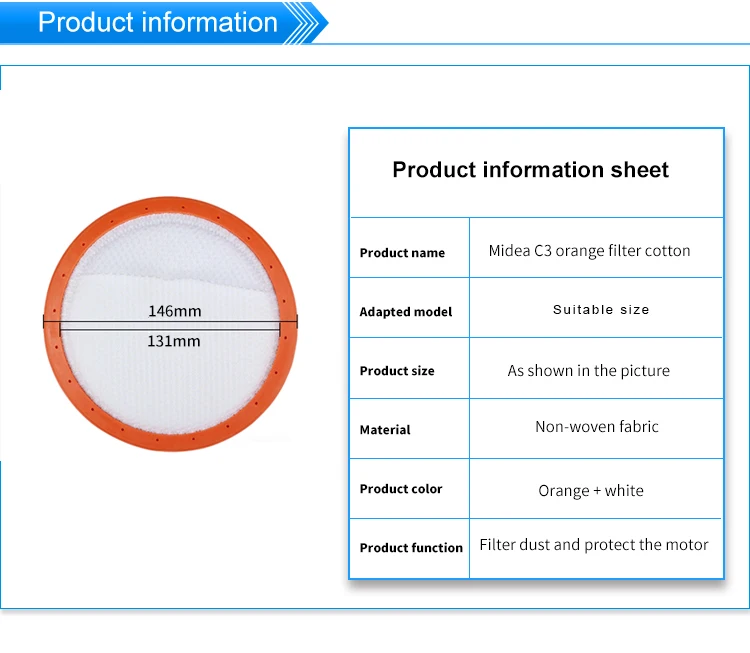This screenshot has height=653, width=750.
Task: Click Filter dust and protect the motor text
Action: coord(594,545)
